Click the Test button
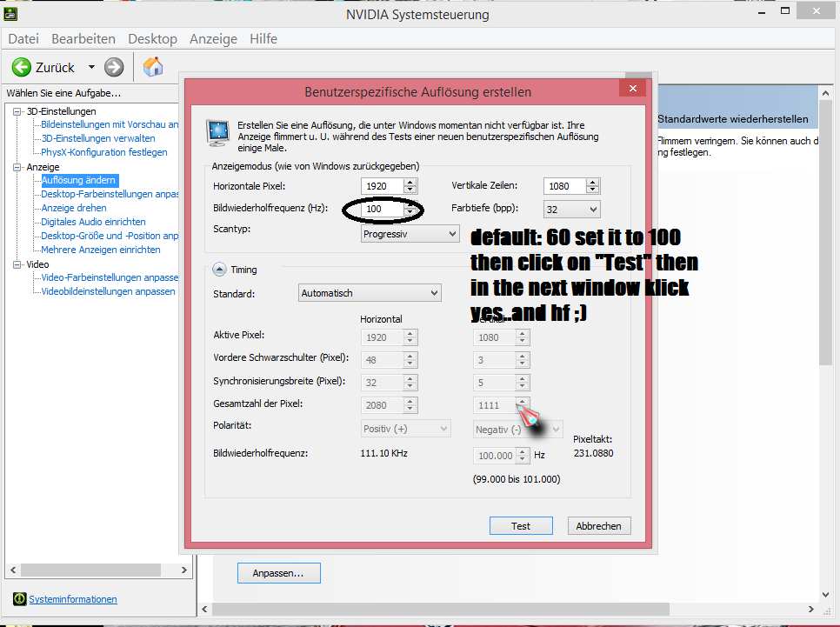840x627 pixels. click(x=521, y=526)
